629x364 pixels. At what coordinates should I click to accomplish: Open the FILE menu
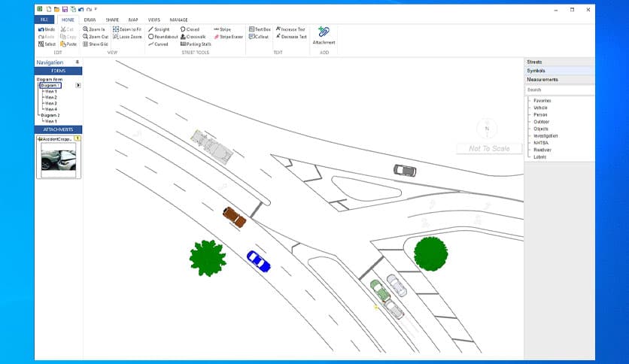pyautogui.click(x=44, y=20)
